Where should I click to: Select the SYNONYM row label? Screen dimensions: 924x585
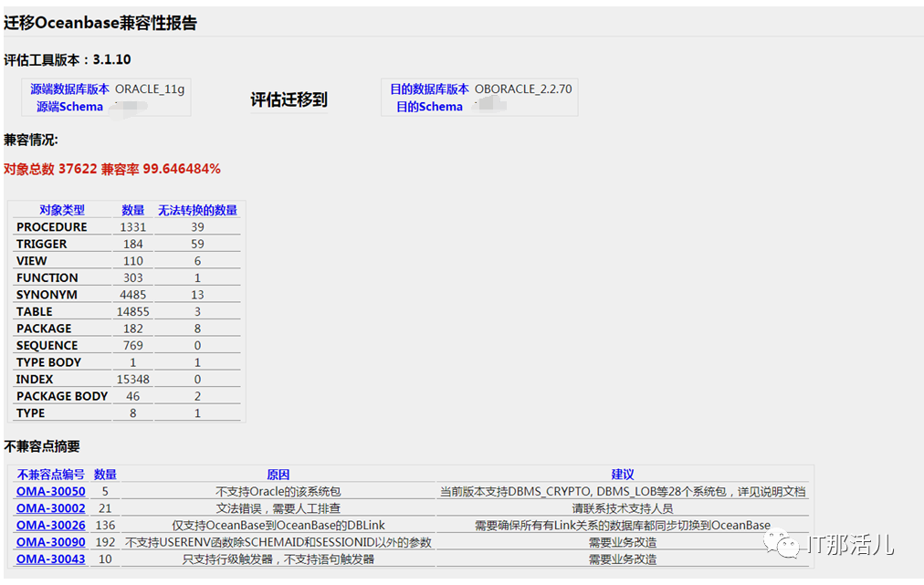(x=47, y=295)
